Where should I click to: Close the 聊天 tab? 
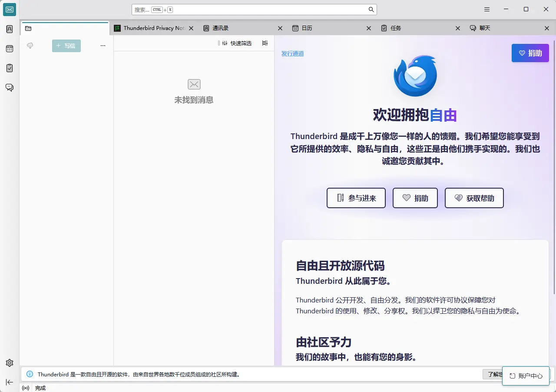click(547, 28)
